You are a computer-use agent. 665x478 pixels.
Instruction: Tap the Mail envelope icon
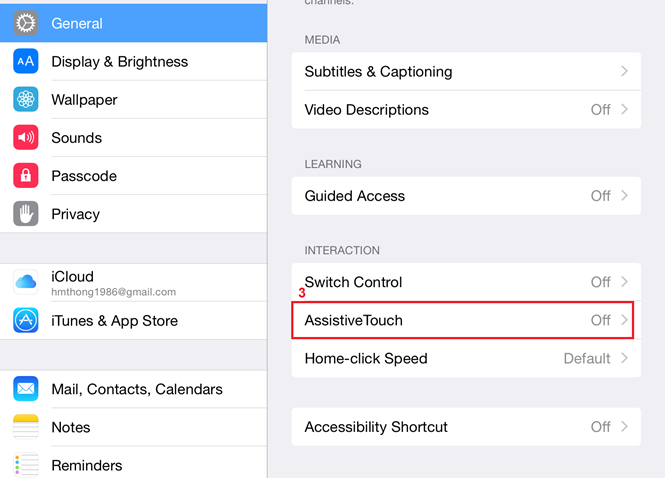point(26,389)
